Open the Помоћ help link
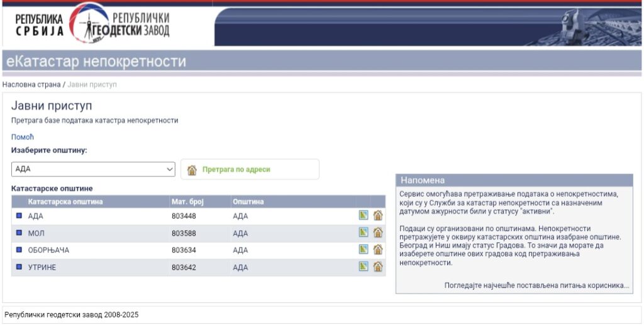This screenshot has width=644, height=325. click(23, 137)
